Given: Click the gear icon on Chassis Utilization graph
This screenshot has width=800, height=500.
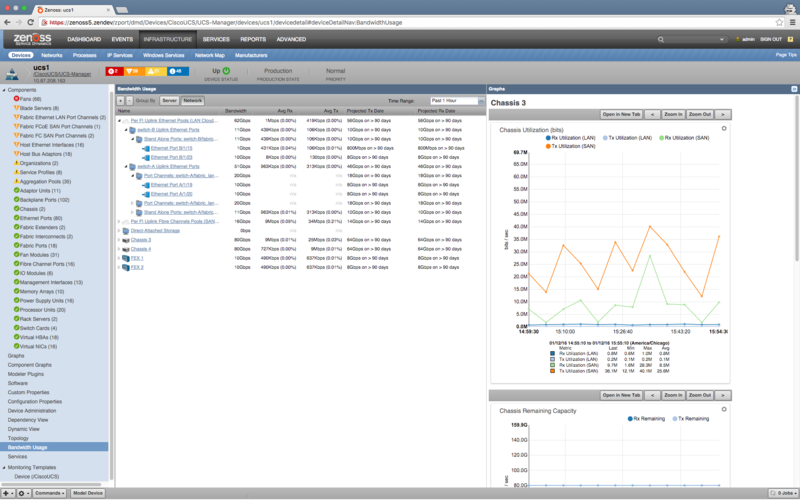Looking at the screenshot, I should pos(724,129).
